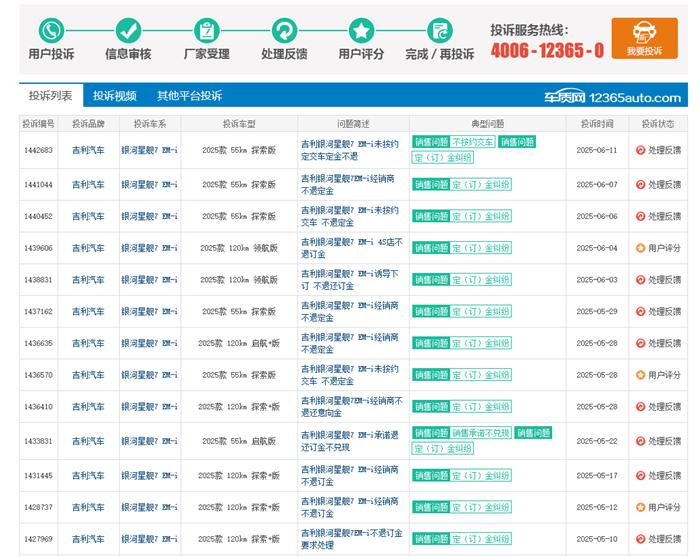Click 投诉状态 column header

pyautogui.click(x=658, y=124)
